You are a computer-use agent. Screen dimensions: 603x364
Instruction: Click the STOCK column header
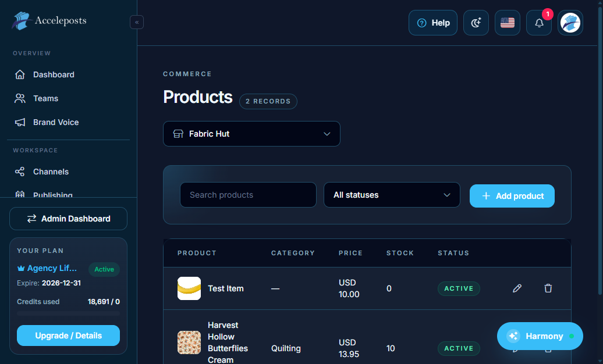[x=400, y=253]
